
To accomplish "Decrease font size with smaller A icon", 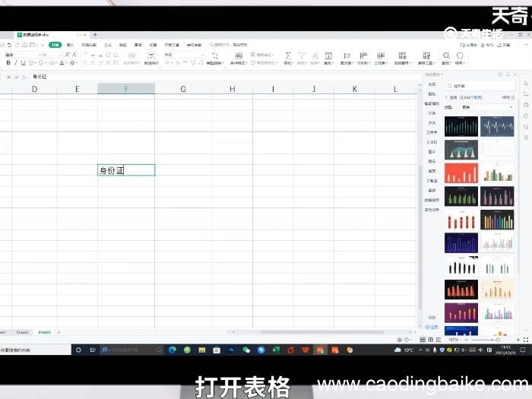I will click(74, 55).
